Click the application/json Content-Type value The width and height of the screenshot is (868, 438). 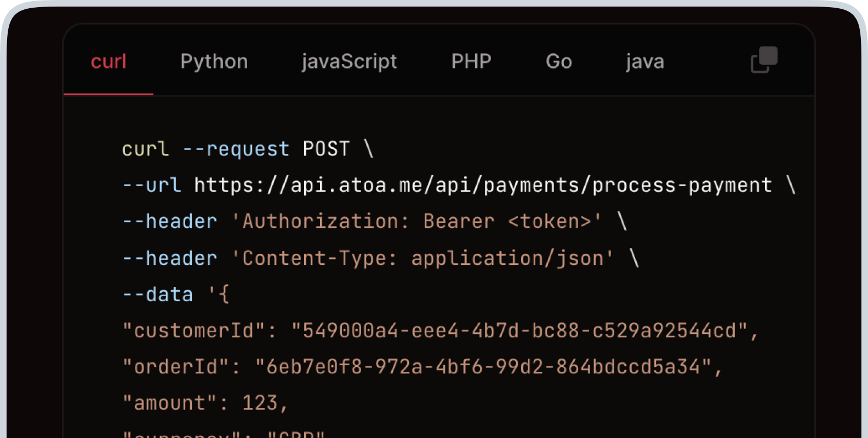pos(507,258)
